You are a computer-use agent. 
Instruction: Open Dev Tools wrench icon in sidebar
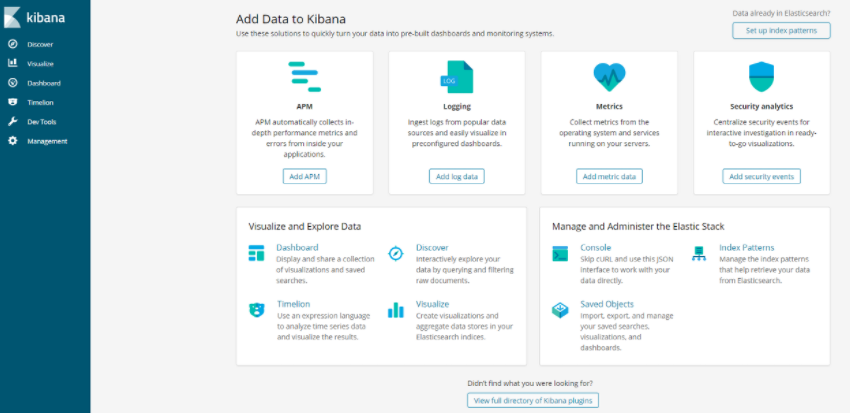coord(12,121)
